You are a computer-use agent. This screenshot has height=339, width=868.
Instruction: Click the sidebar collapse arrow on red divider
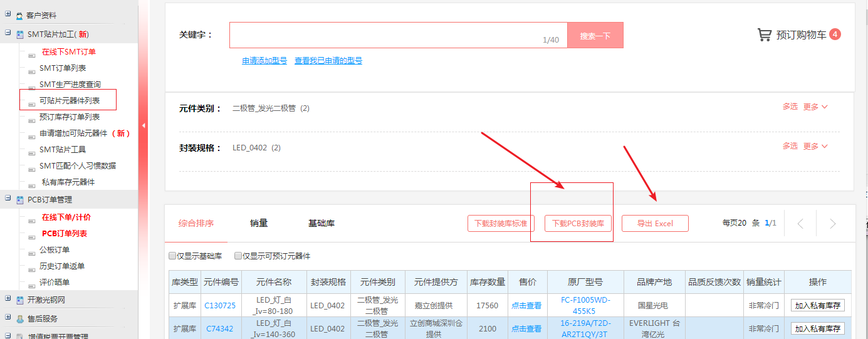coord(143,126)
